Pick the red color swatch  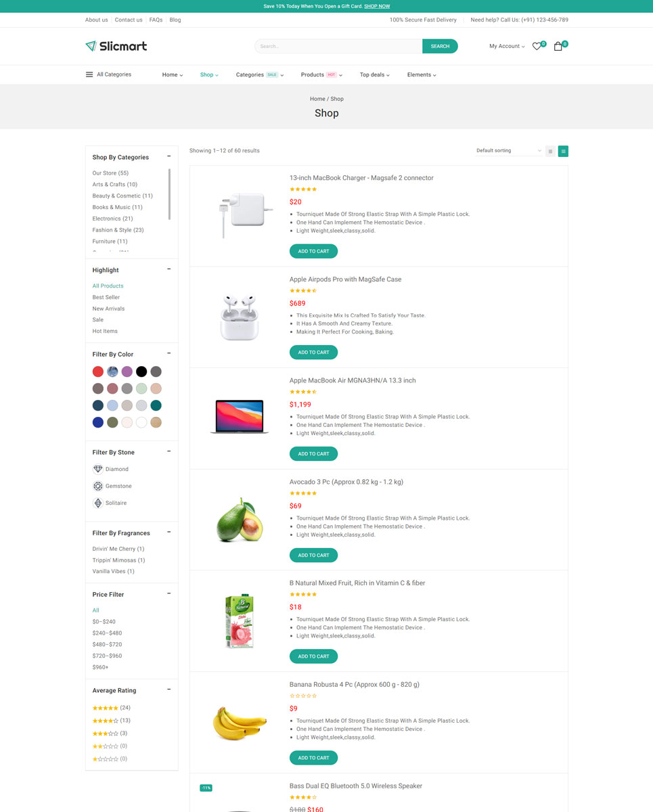click(98, 371)
